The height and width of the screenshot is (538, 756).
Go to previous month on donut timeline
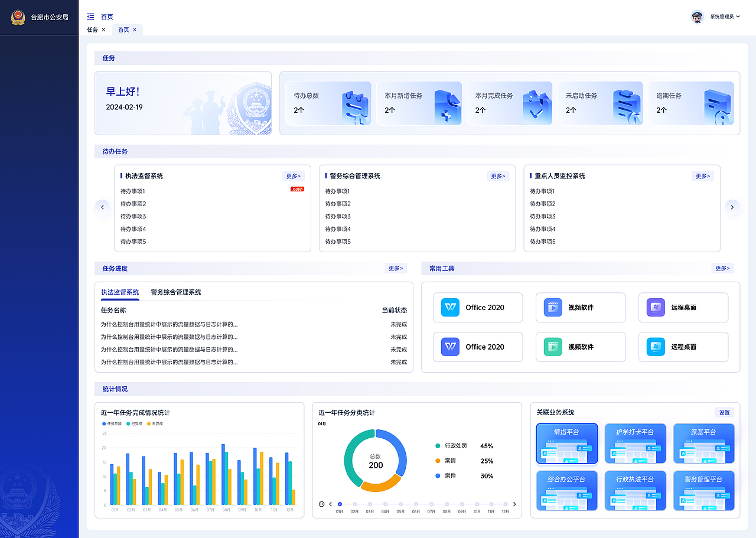point(330,504)
